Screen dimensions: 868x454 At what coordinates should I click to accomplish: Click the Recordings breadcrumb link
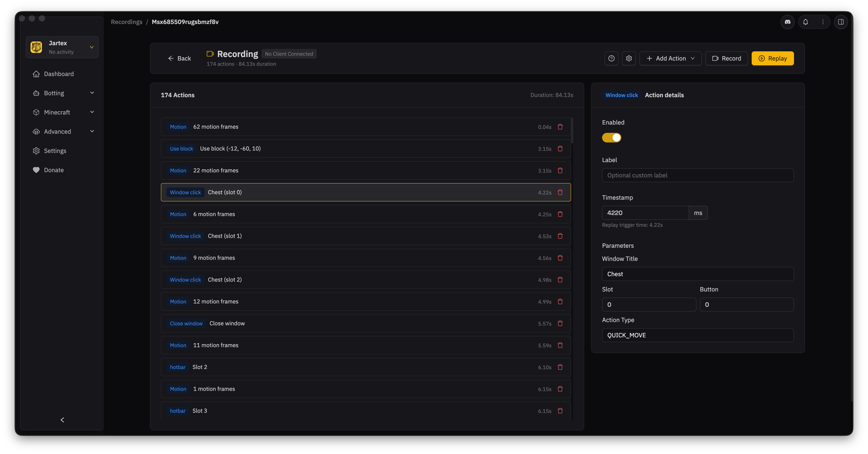pyautogui.click(x=127, y=22)
